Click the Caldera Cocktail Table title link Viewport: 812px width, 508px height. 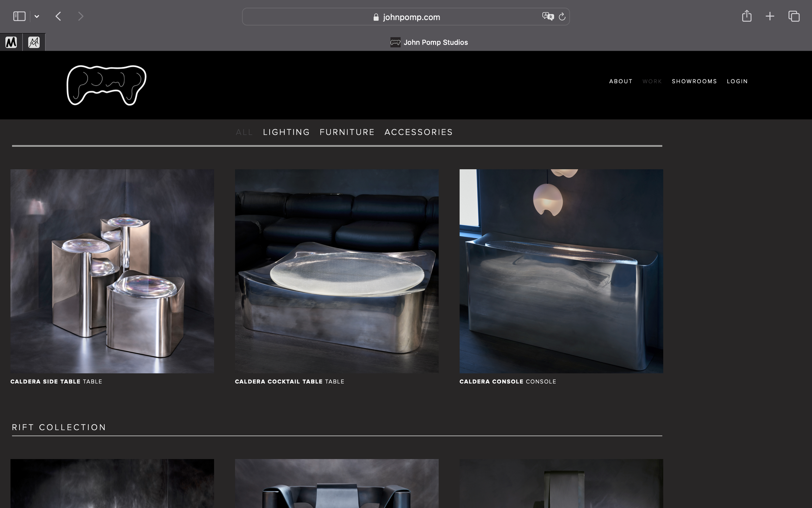(279, 381)
